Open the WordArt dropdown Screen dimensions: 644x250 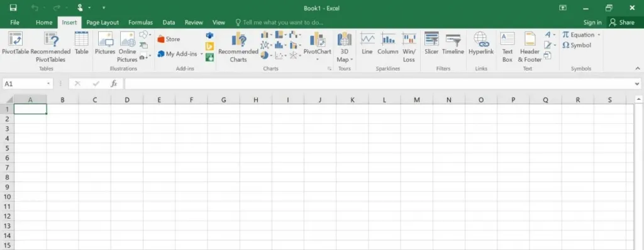tap(550, 35)
